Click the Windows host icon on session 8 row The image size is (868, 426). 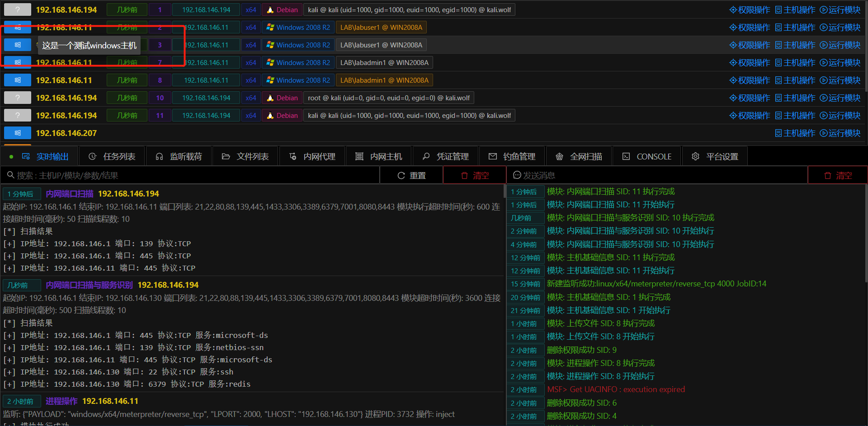(18, 80)
